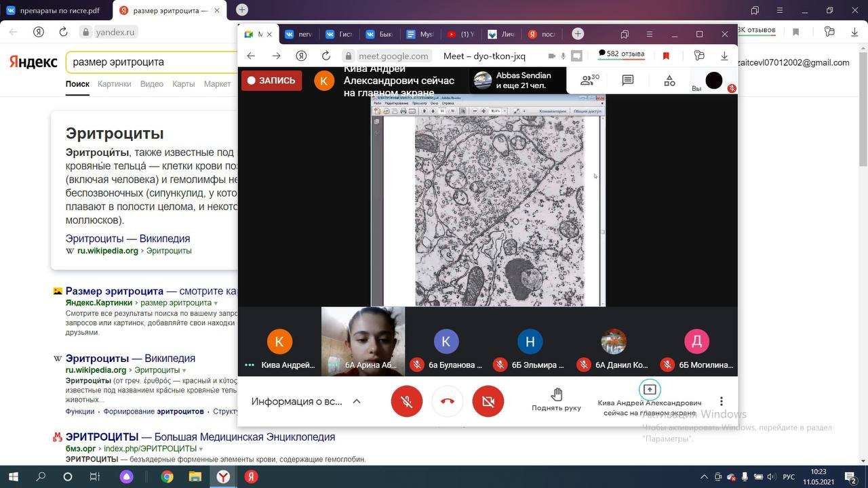The height and width of the screenshot is (488, 868).
Task: Select 6Б Эльмира participant tile
Action: coord(530,341)
